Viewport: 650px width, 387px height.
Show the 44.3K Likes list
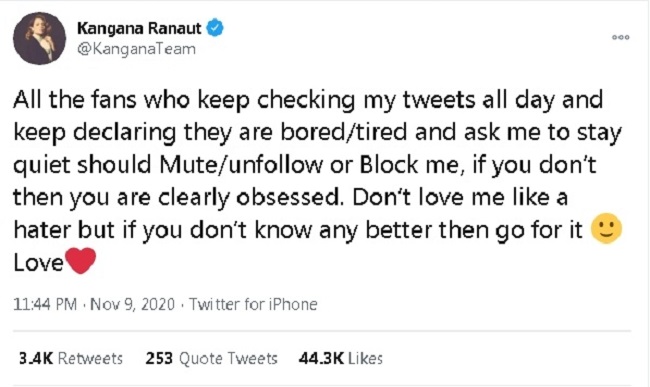pos(340,358)
